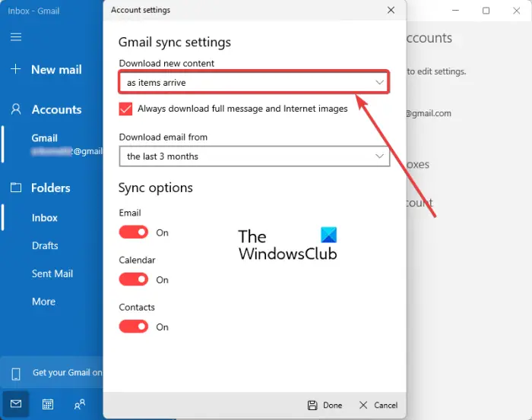Click the 'Download email from' label
The height and width of the screenshot is (420, 532).
pyautogui.click(x=163, y=137)
